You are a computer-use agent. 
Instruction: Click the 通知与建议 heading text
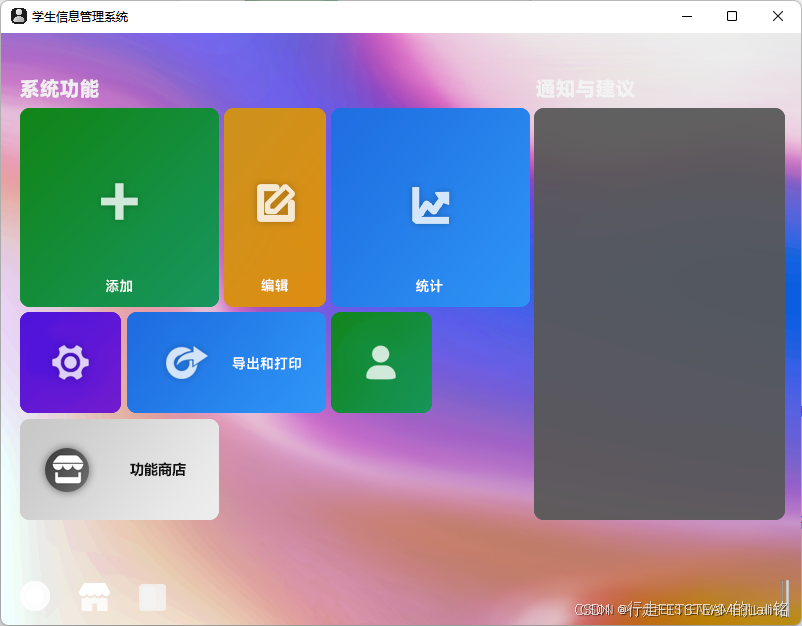585,89
